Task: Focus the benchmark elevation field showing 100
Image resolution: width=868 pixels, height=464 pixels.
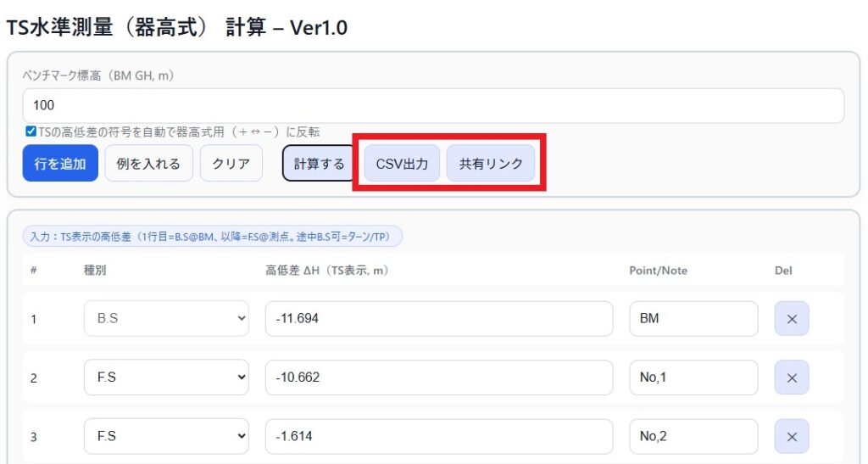Action: point(432,106)
